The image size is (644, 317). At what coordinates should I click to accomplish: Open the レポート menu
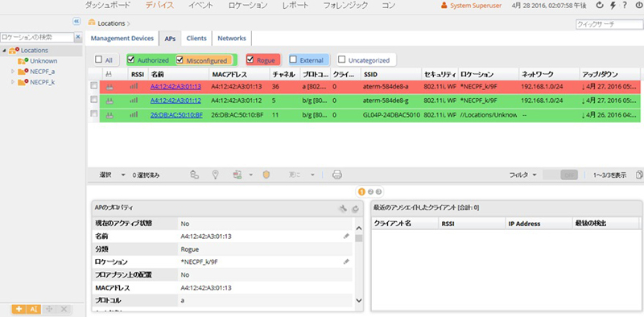coord(295,6)
